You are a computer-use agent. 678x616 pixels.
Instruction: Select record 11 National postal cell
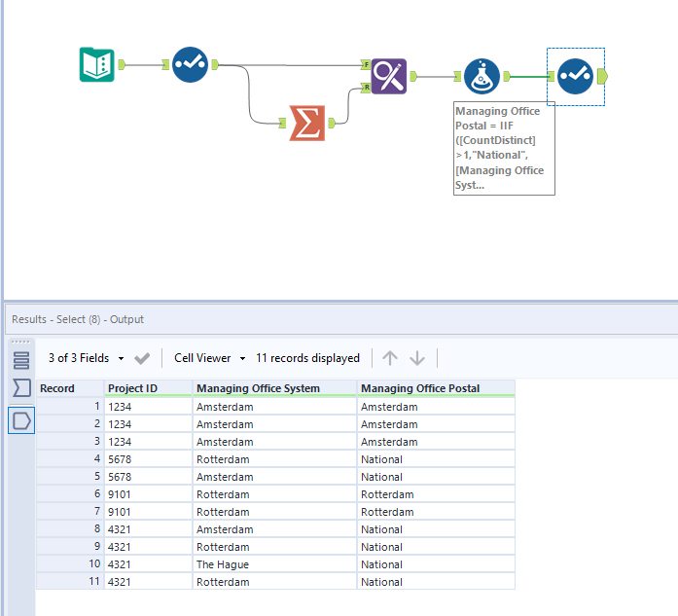[x=436, y=581]
